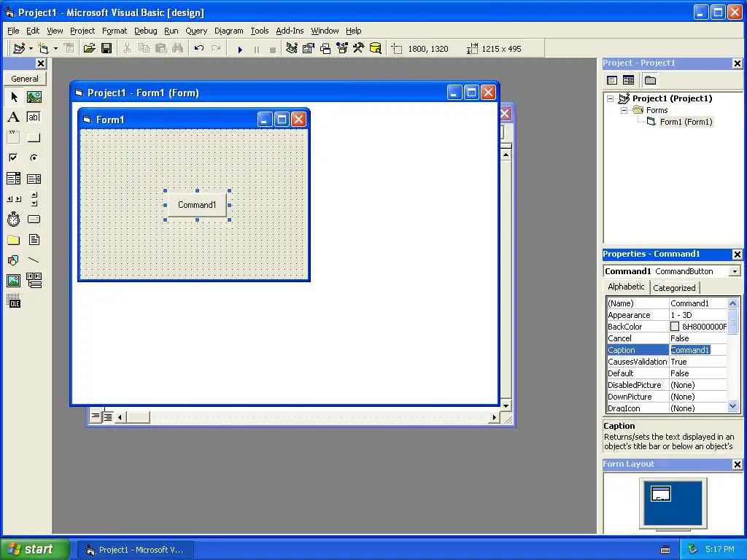Select Form1 (Form1) in project tree
747x560 pixels.
tap(686, 122)
